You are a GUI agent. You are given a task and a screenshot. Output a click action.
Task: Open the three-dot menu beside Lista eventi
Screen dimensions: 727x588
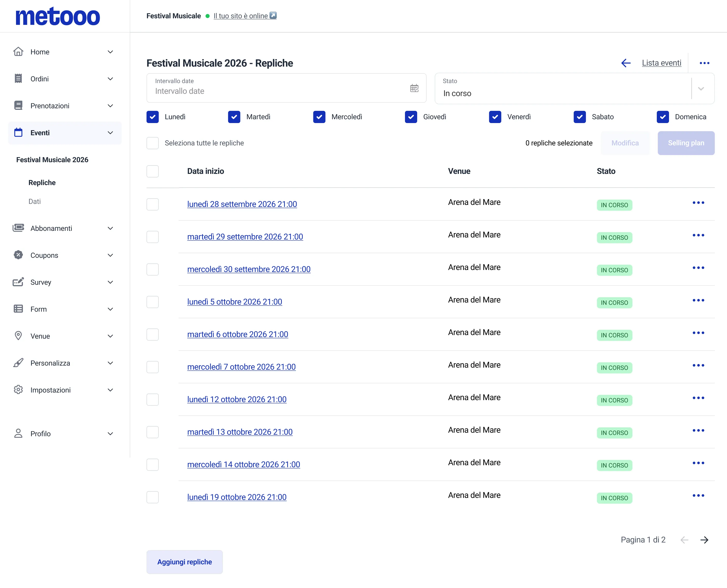pos(704,63)
